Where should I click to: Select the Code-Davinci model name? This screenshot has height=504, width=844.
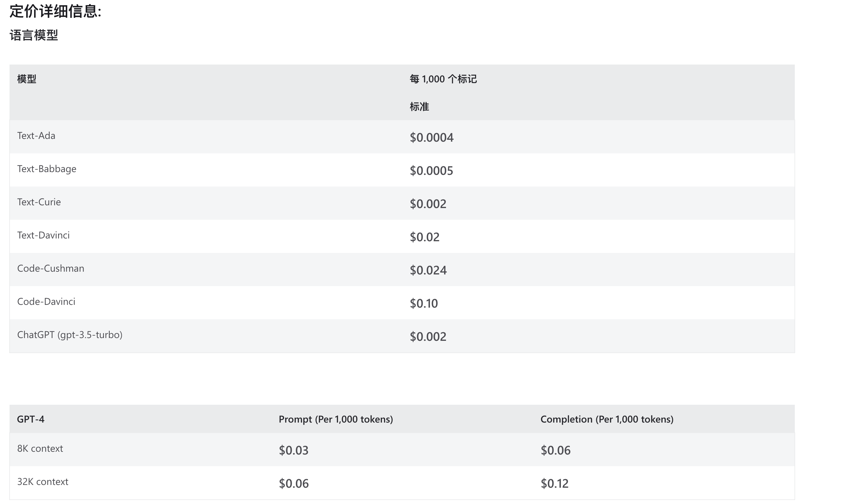[x=46, y=301]
